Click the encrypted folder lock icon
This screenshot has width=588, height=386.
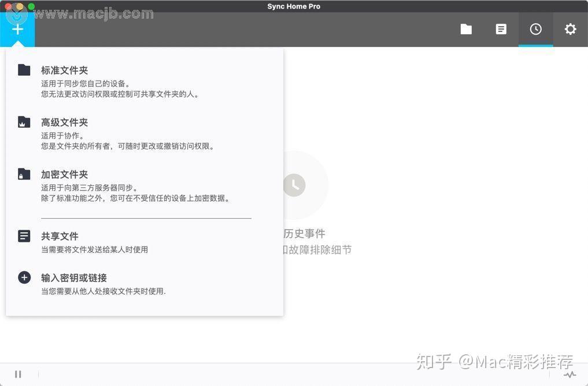coord(24,174)
